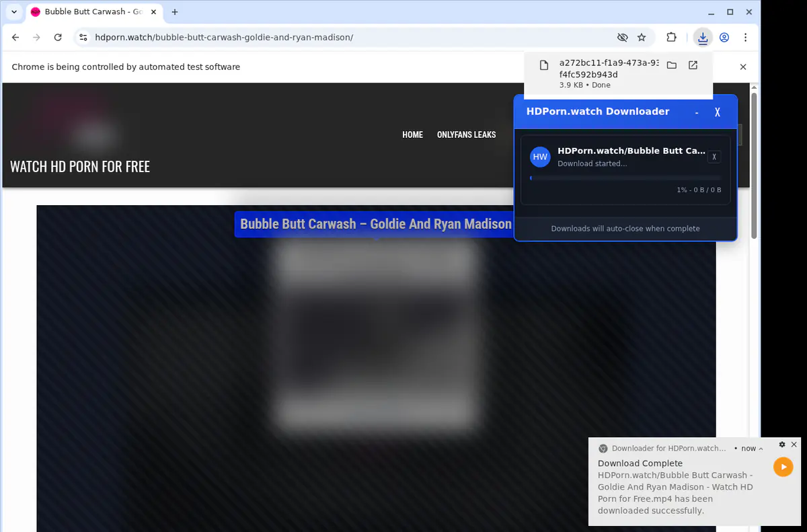Click the browser forward arrow
Image resolution: width=807 pixels, height=532 pixels.
click(x=37, y=38)
